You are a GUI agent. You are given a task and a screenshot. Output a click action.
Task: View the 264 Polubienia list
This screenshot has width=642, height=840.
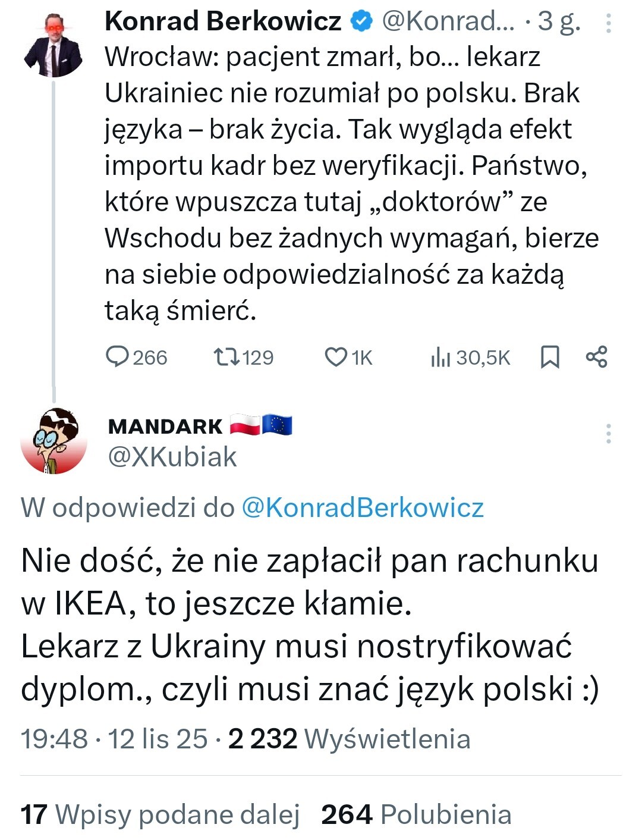pos(416,814)
